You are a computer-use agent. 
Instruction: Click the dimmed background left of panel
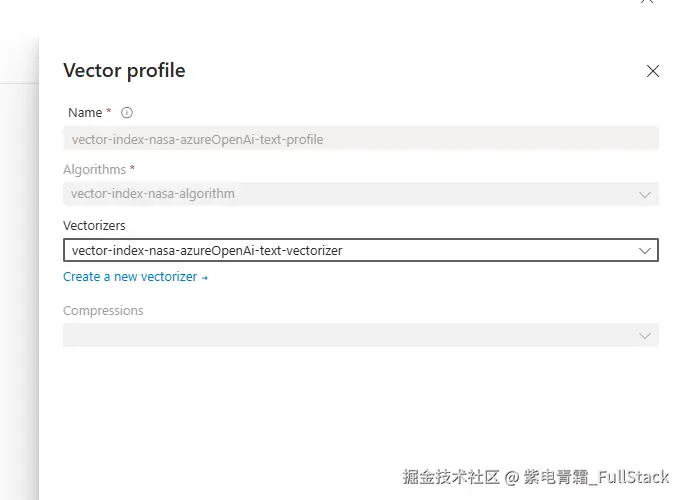tap(18, 250)
